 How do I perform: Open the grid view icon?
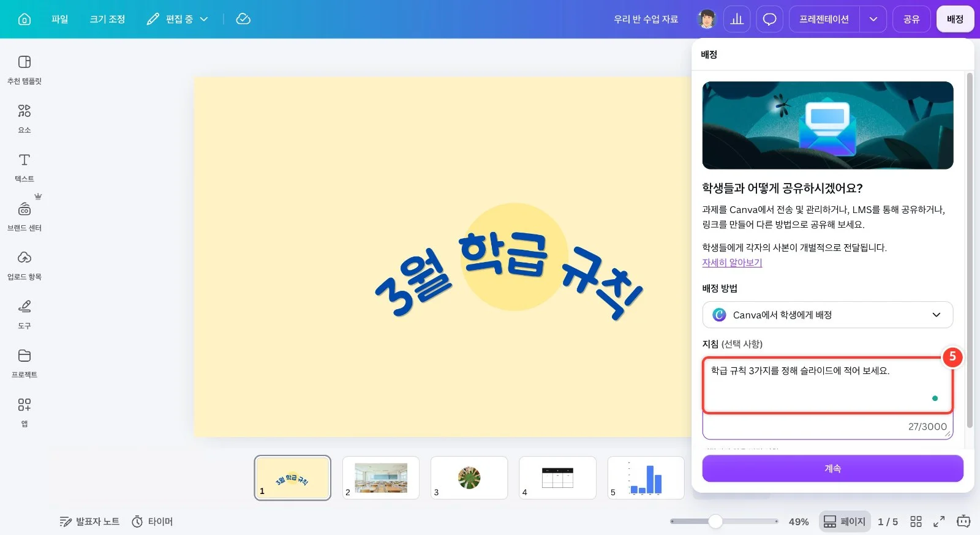point(916,522)
